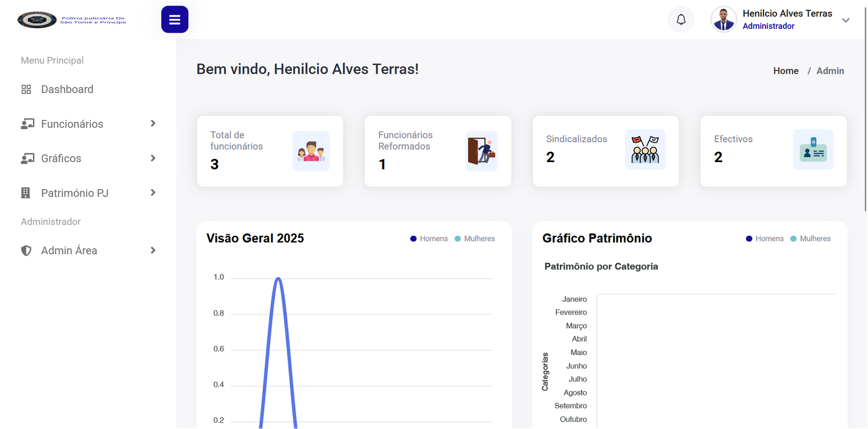Click the Março axis label
Screen dimensions: 868x429
pos(576,326)
